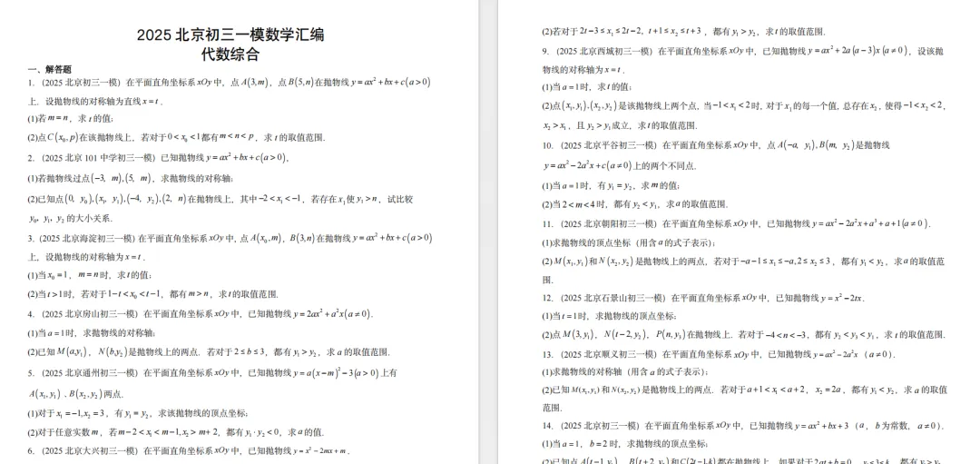
Task: Click the question 1 line with "点C(x0,p)在该抛物线上"
Action: (176, 137)
